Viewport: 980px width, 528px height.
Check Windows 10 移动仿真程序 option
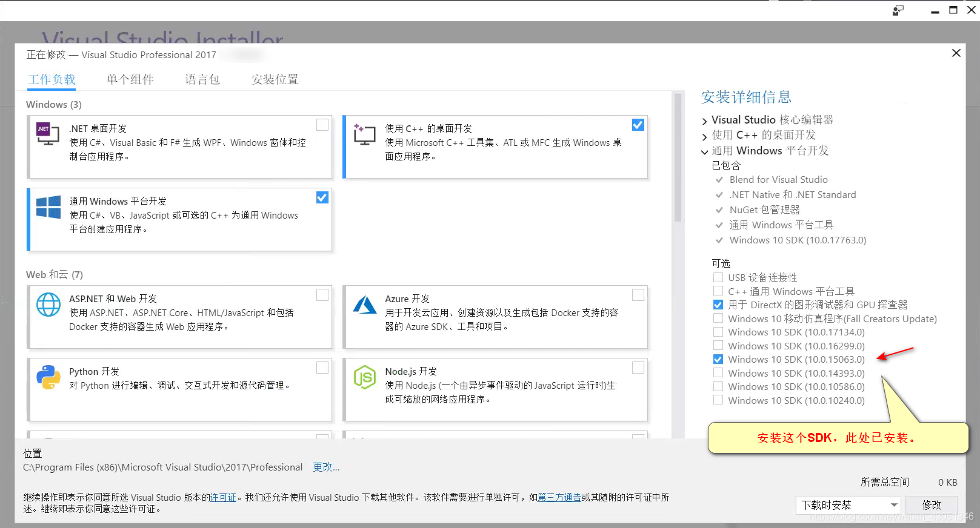[718, 318]
